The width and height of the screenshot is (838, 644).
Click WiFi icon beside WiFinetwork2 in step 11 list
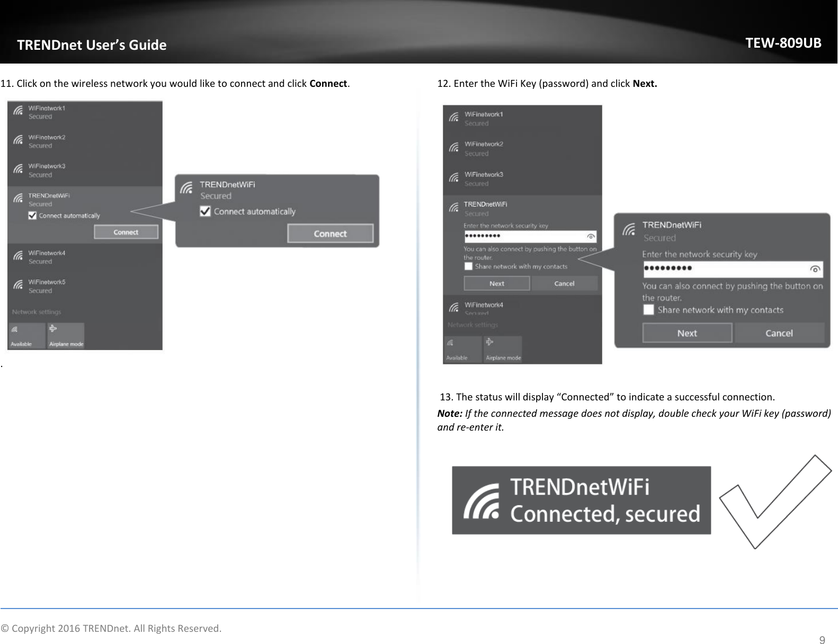click(18, 140)
